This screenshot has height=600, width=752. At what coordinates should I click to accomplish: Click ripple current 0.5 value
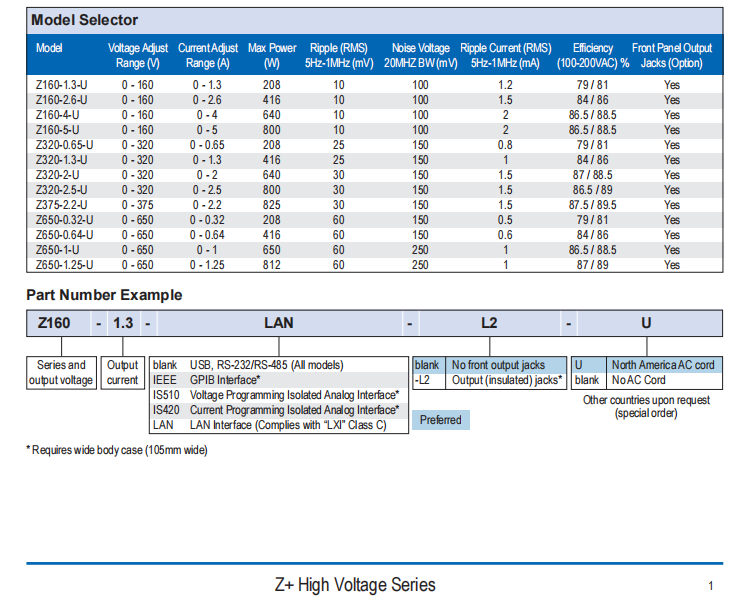505,220
